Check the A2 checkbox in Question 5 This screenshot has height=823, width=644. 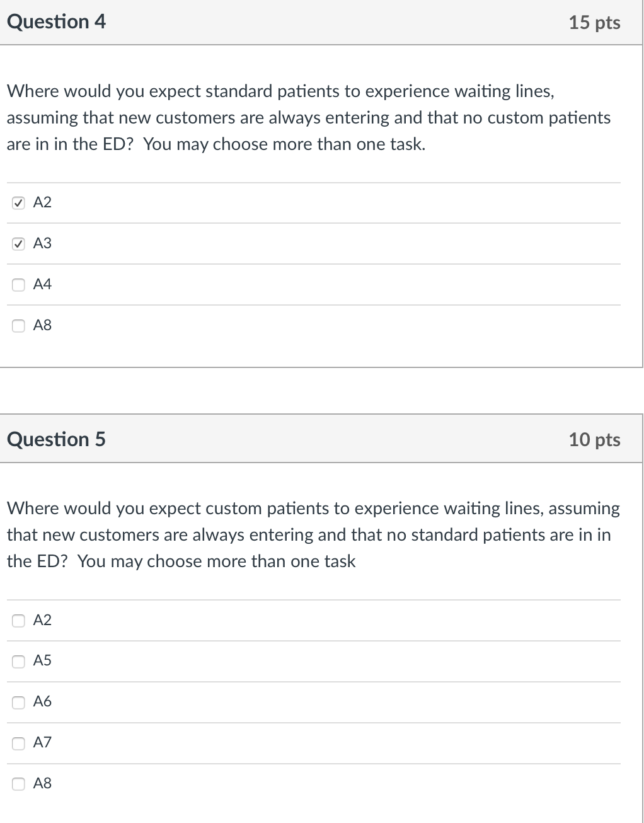coord(18,621)
